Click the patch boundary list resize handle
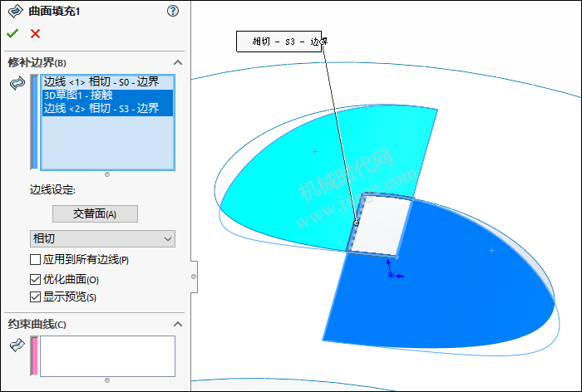The height and width of the screenshot is (392, 582). point(107,174)
